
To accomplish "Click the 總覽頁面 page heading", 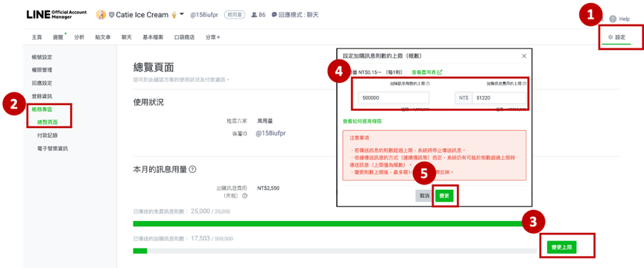I will pos(154,68).
